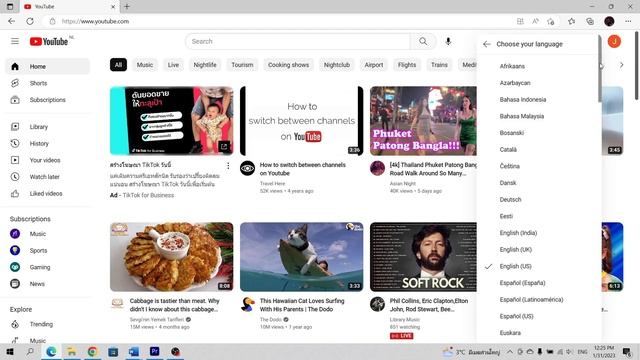This screenshot has width=640, height=360.
Task: Start voice search with the microphone icon
Action: (448, 41)
